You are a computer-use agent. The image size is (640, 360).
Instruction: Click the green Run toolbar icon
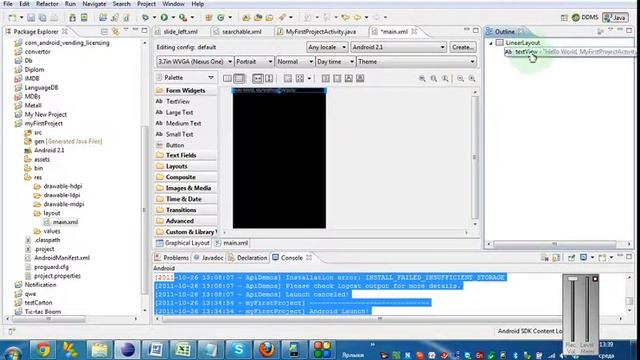click(164, 18)
